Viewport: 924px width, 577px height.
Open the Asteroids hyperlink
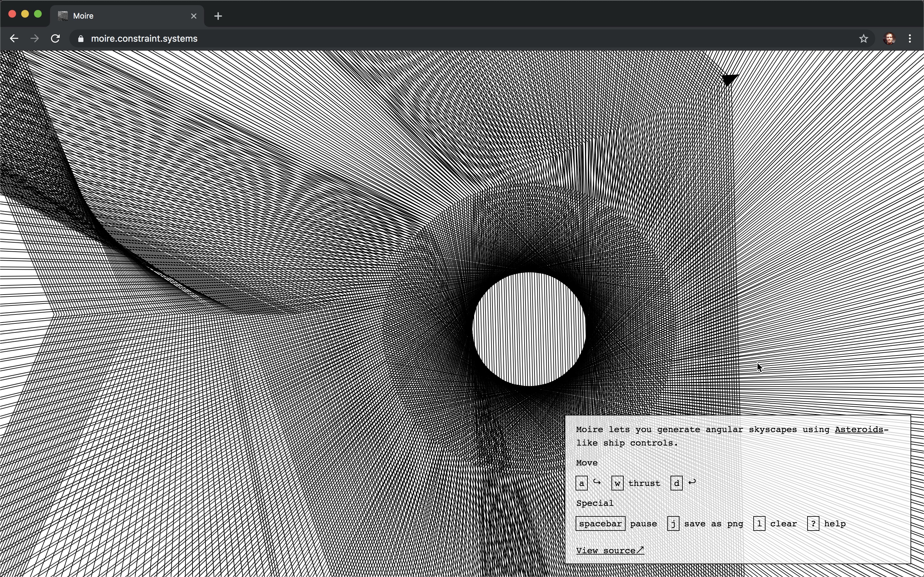pos(859,430)
